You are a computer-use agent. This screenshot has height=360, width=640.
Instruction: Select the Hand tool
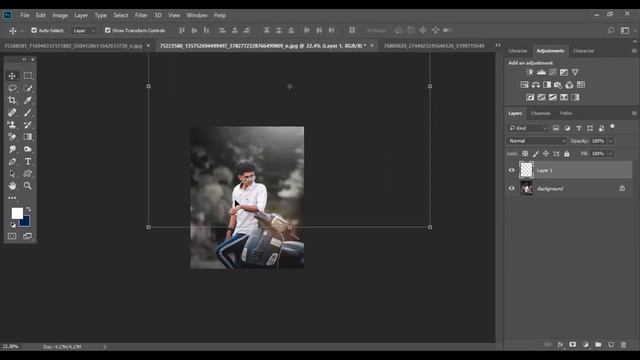click(x=12, y=186)
